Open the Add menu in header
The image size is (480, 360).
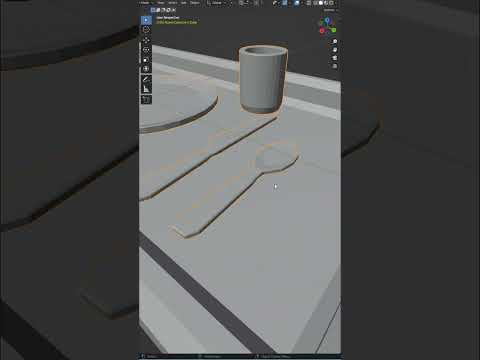tap(184, 3)
